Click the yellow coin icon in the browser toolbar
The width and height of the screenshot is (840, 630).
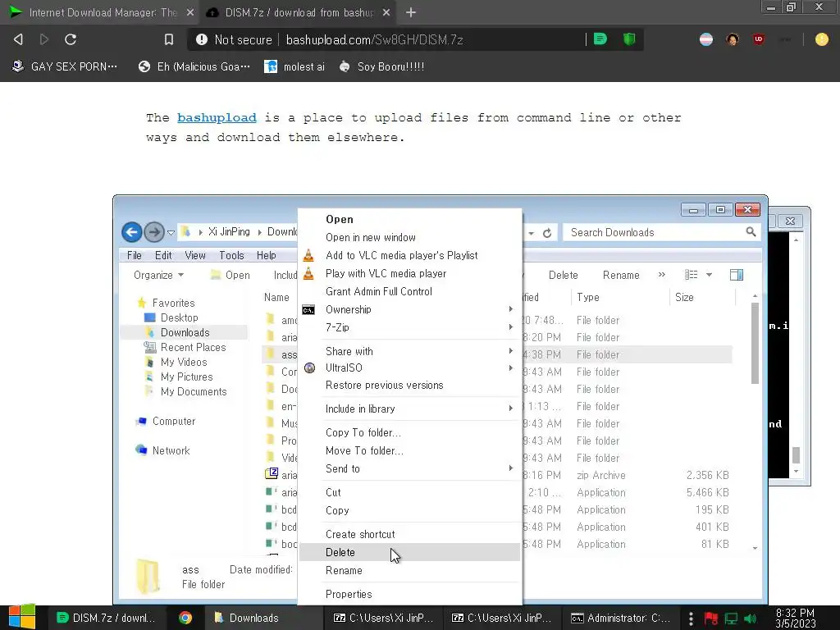(821, 39)
